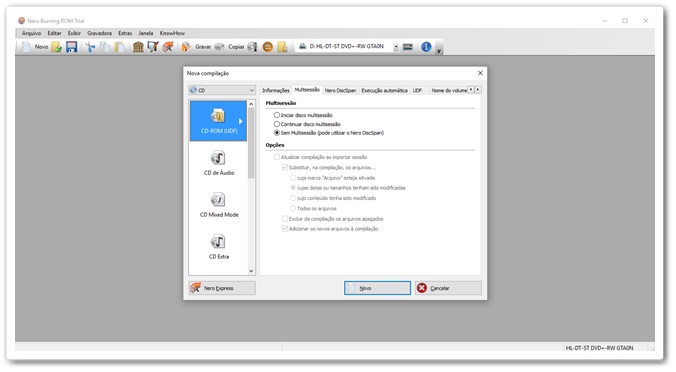
Task: Click the Novo button in the dialog
Action: coord(377,288)
